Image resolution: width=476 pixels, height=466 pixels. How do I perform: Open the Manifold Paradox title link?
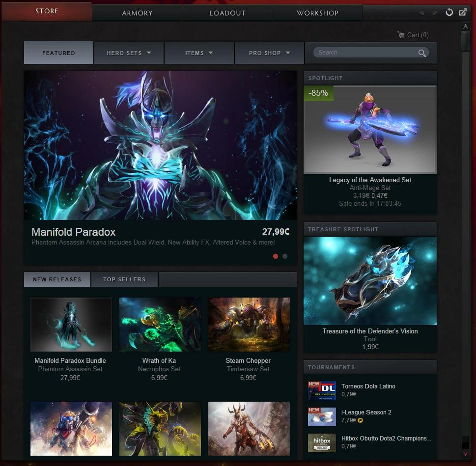(74, 232)
